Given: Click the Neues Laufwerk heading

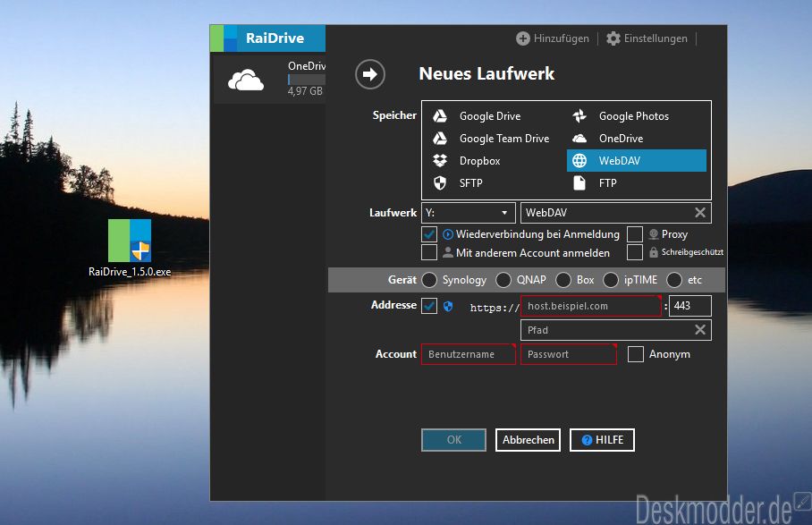Looking at the screenshot, I should (x=486, y=73).
